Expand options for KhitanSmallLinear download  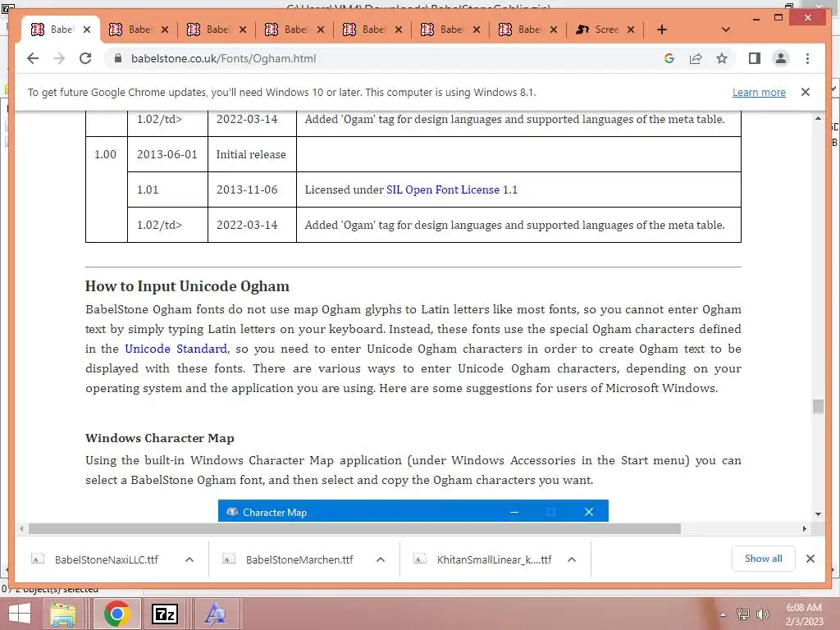572,559
